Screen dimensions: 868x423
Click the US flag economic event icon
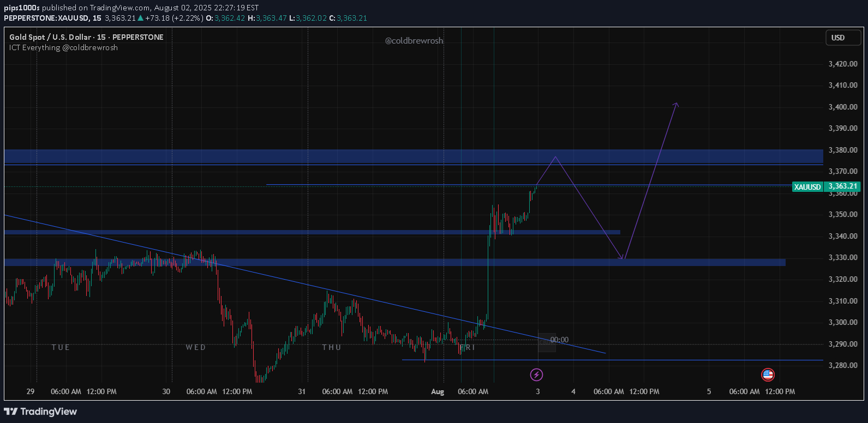point(768,374)
